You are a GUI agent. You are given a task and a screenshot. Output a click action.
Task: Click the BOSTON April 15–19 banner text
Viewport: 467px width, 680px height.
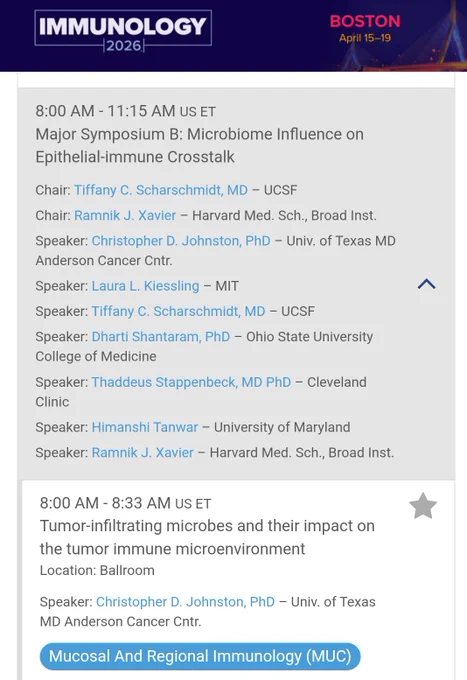[x=365, y=28]
